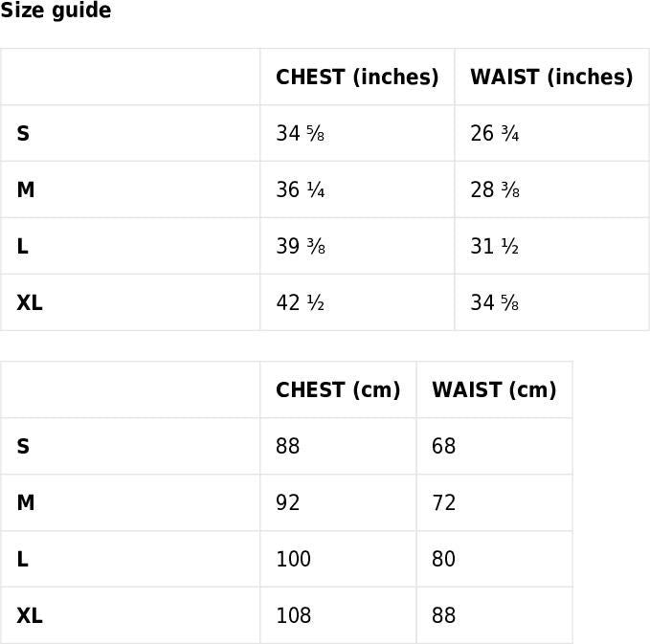Click the XL row label in cm table
650x644 pixels.
pos(30,615)
